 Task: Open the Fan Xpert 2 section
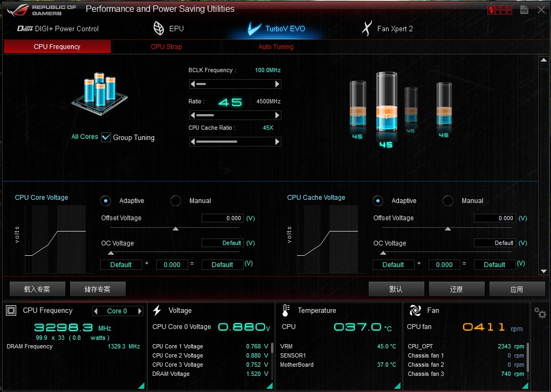(388, 29)
